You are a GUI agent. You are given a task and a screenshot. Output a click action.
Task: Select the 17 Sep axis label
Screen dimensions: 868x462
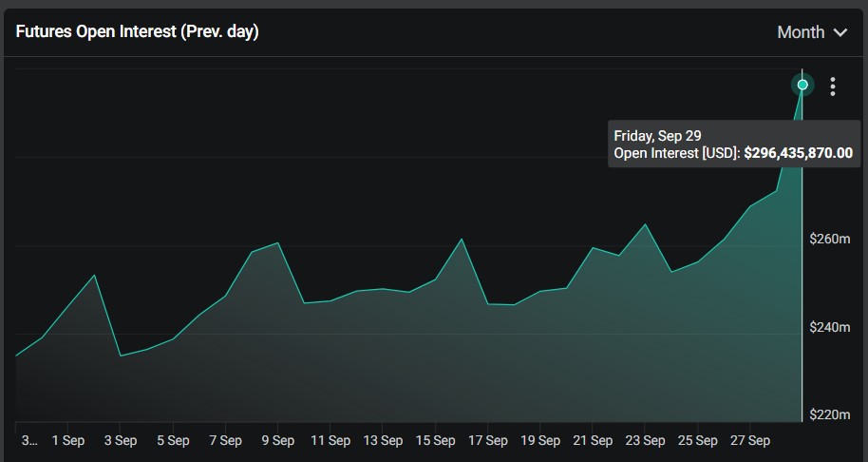[488, 440]
